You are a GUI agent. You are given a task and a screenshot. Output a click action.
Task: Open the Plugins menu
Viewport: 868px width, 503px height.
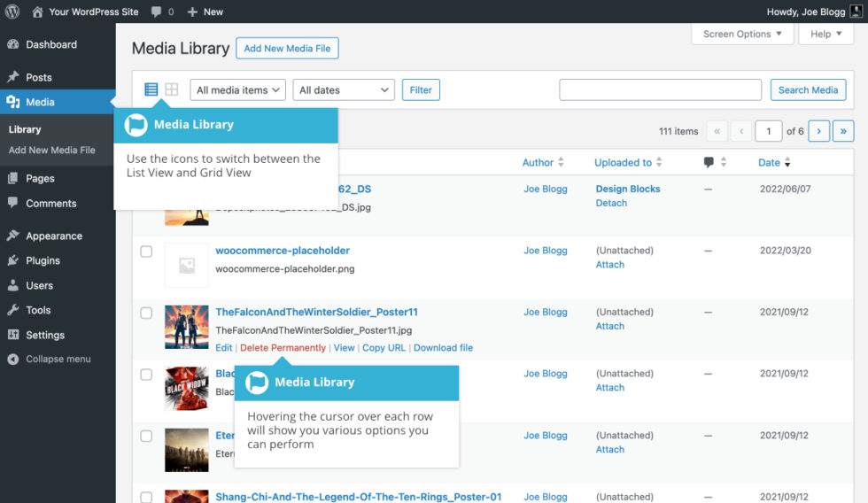(x=43, y=260)
